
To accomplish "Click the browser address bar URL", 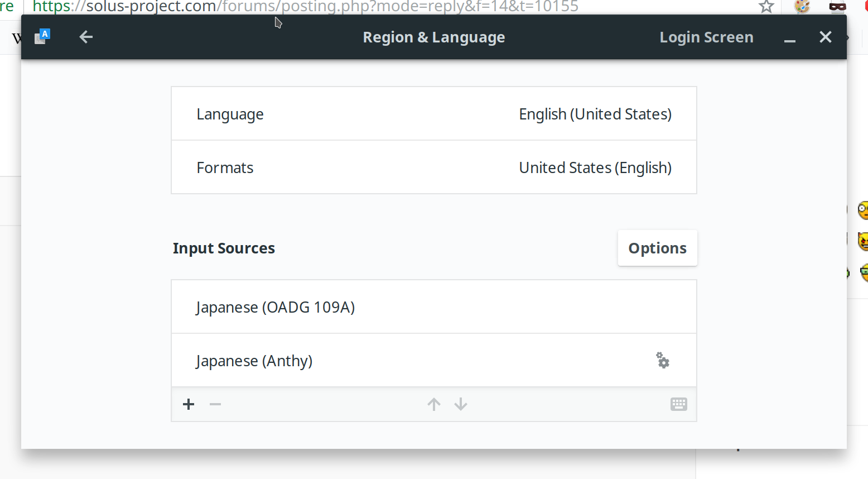I will (306, 7).
